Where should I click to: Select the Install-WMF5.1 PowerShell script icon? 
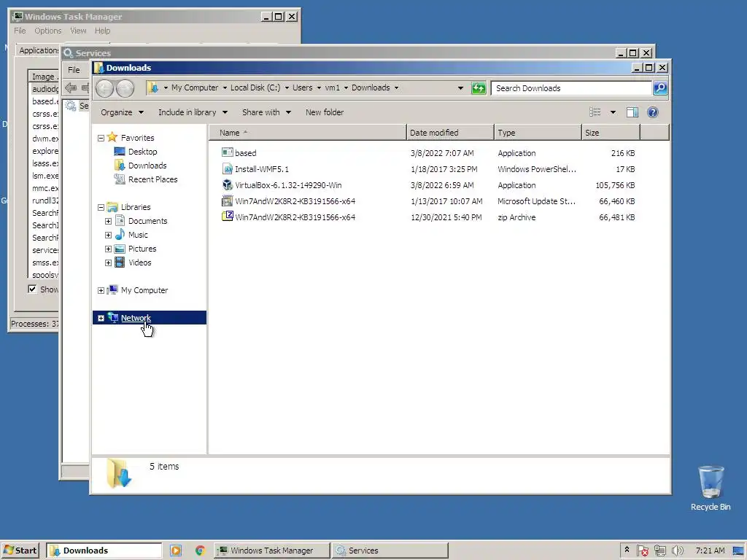click(x=228, y=168)
